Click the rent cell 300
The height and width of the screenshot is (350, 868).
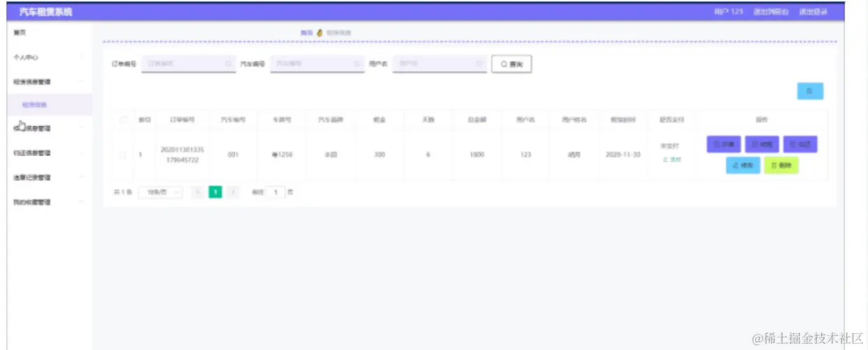[379, 154]
